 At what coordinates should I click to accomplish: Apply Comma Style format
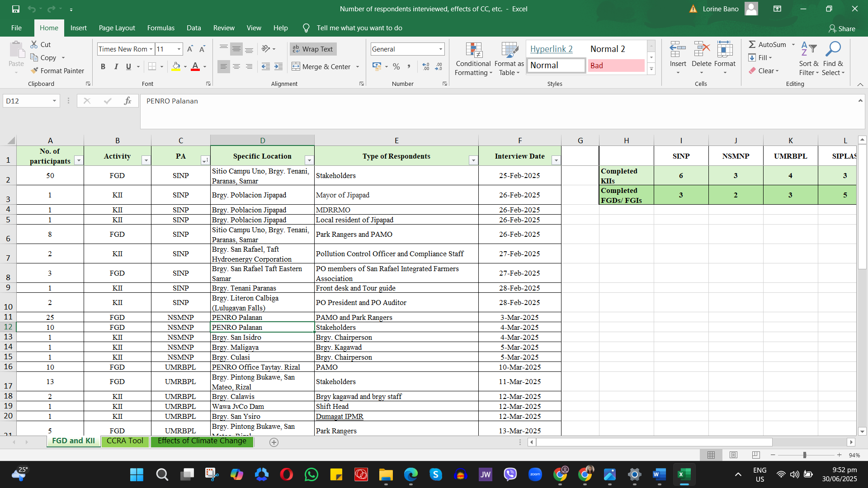[409, 66]
